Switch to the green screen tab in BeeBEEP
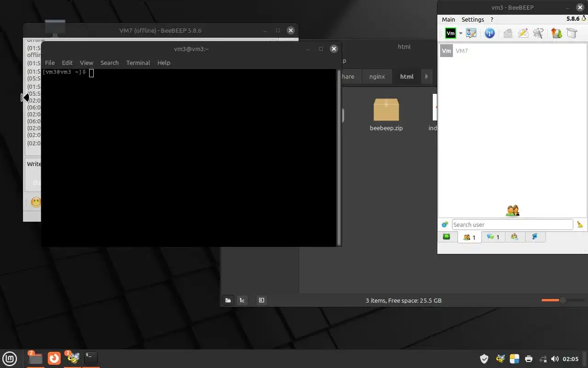 point(447,237)
